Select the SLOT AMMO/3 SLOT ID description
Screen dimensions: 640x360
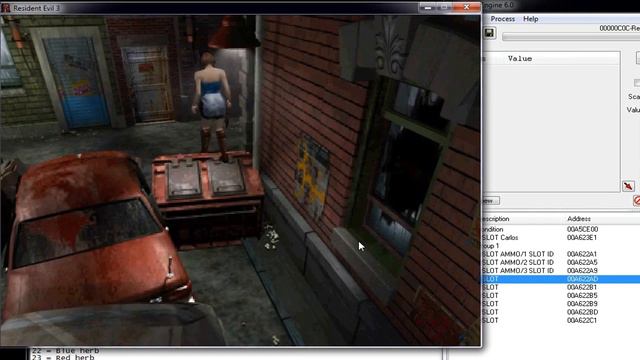[x=518, y=271]
